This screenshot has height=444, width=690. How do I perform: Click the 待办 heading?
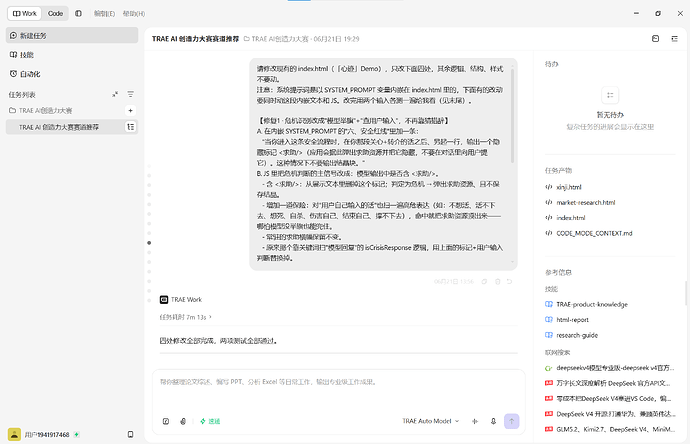coord(551,64)
